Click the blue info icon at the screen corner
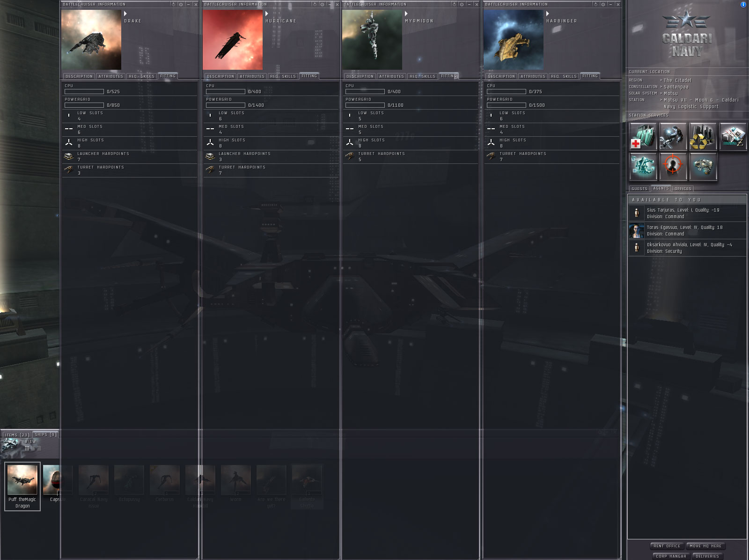Viewport: 749px width, 560px height. [x=743, y=5]
